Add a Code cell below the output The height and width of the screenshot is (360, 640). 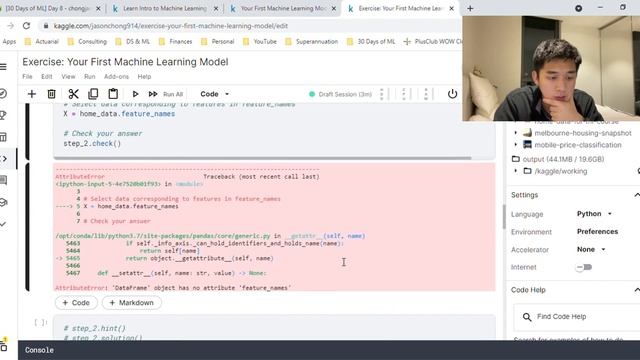click(76, 303)
